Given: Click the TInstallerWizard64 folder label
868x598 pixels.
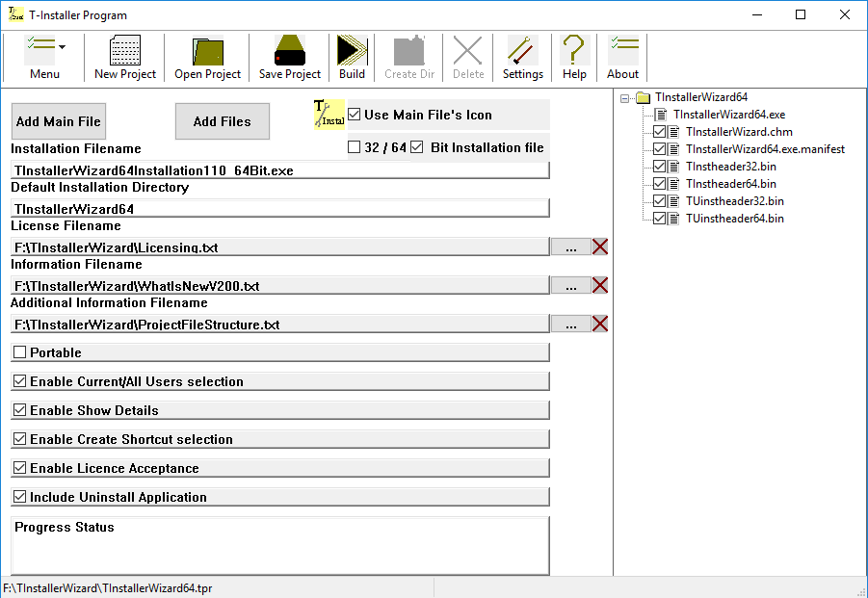Looking at the screenshot, I should pyautogui.click(x=700, y=97).
